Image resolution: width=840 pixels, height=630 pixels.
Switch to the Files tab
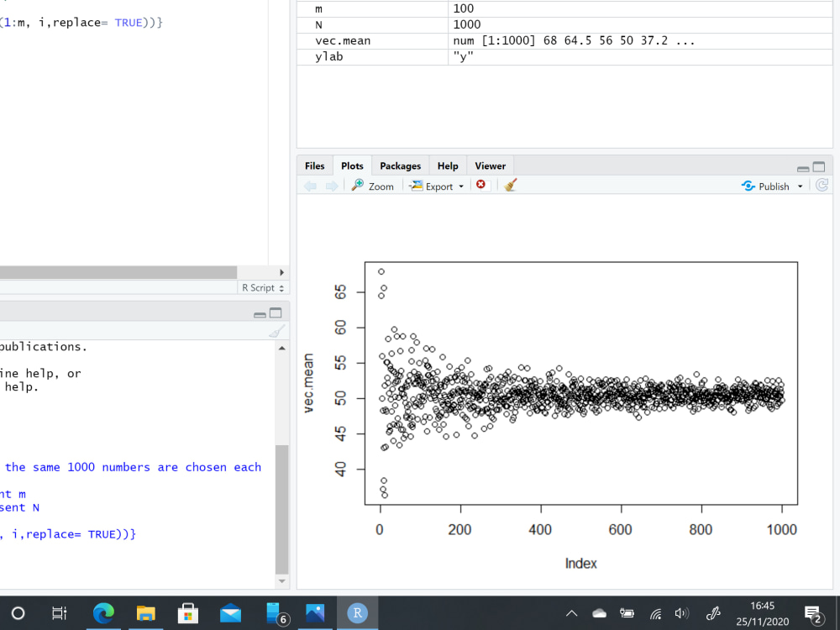pyautogui.click(x=314, y=165)
